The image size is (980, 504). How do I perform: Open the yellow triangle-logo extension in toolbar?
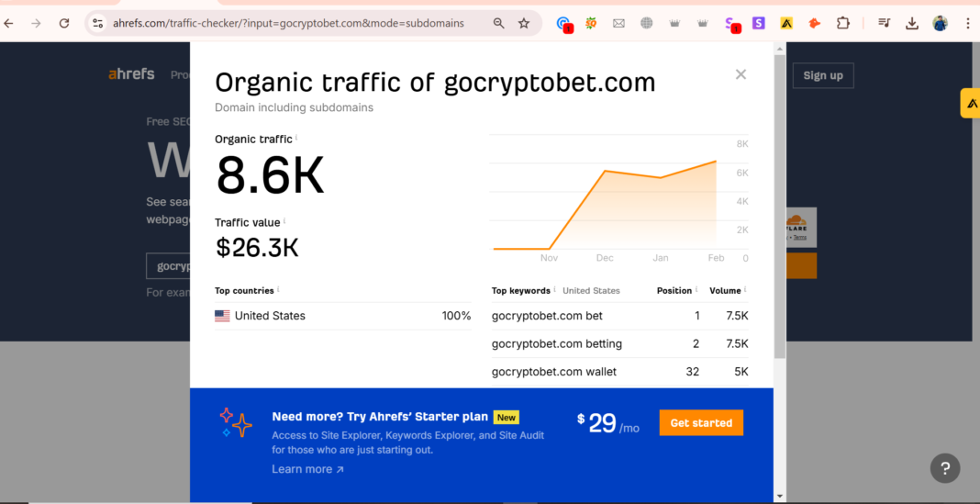pos(786,23)
